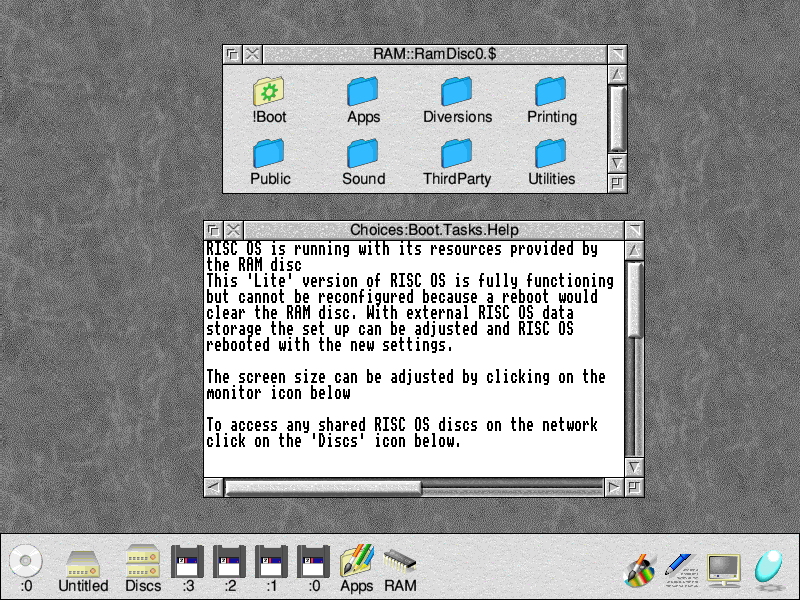Click the text line "monitor icon below"

(278, 393)
